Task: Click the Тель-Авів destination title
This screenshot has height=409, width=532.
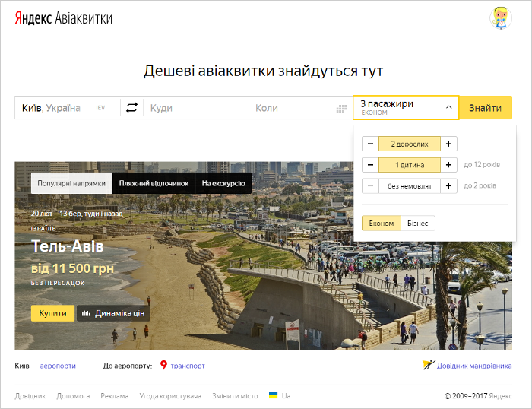Action: click(x=68, y=246)
